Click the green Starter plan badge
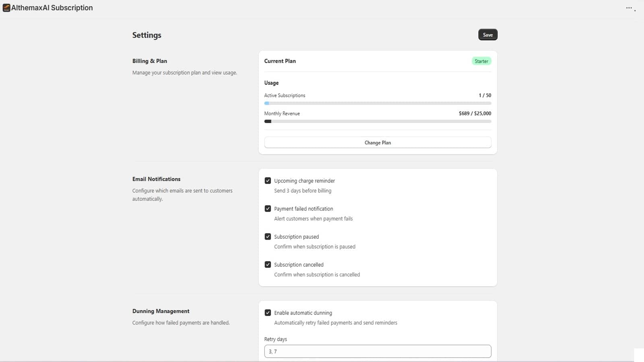Viewport: 644px width, 362px height. coord(481,61)
